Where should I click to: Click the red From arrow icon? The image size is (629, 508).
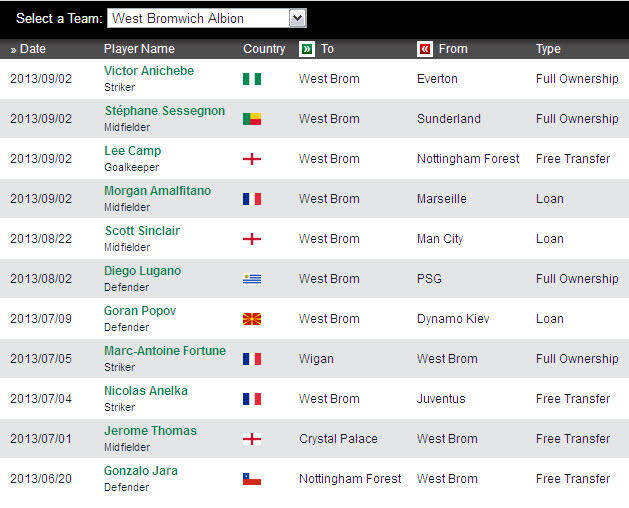[425, 49]
